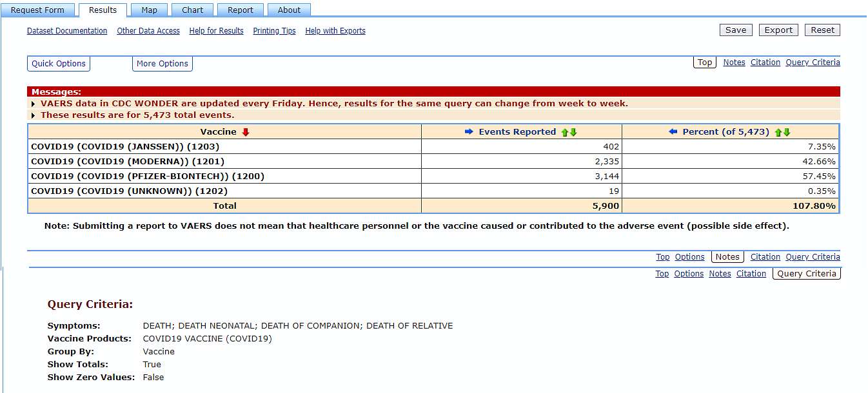Image resolution: width=868 pixels, height=393 pixels.
Task: Open Help for Results link
Action: [216, 31]
